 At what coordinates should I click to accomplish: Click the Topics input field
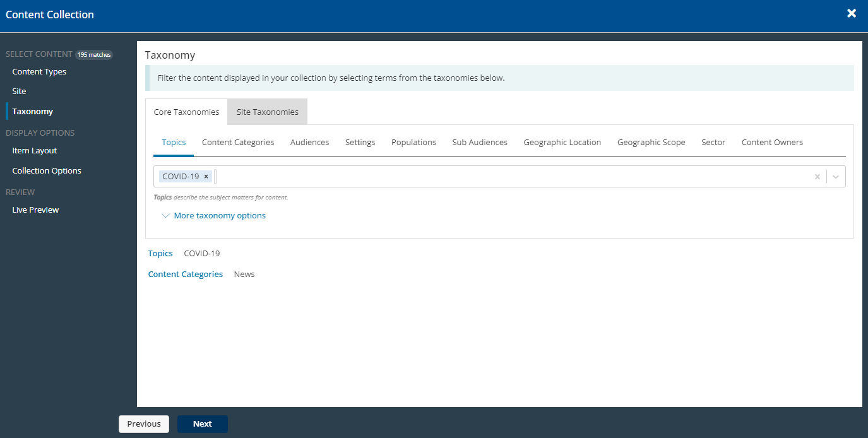pos(499,177)
